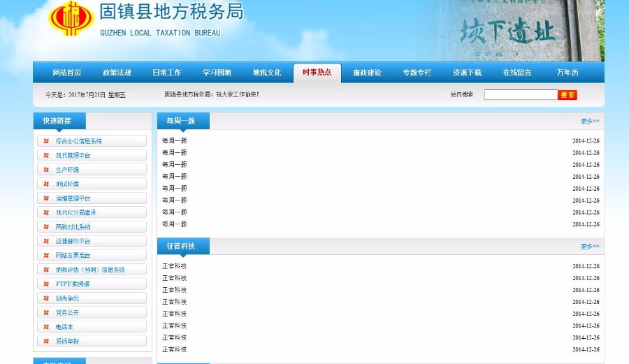Open the 网站首页 navigation tab
Image resolution: width=629 pixels, height=364 pixels.
point(66,73)
